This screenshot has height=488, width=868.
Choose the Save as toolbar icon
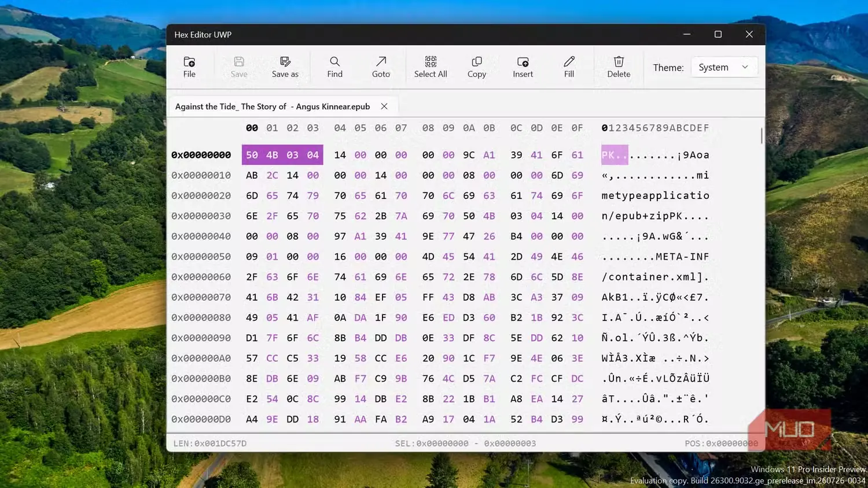coord(285,67)
